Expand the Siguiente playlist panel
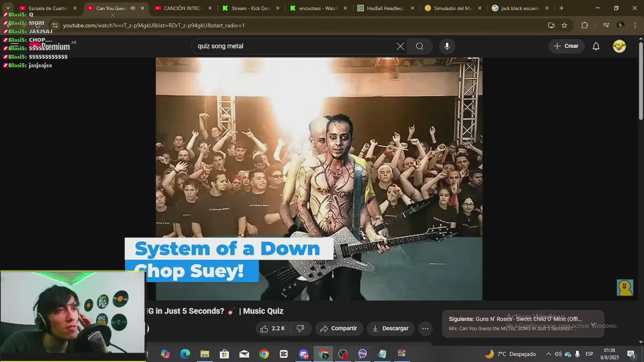Viewport: 644px width, 362px height. 593,324
